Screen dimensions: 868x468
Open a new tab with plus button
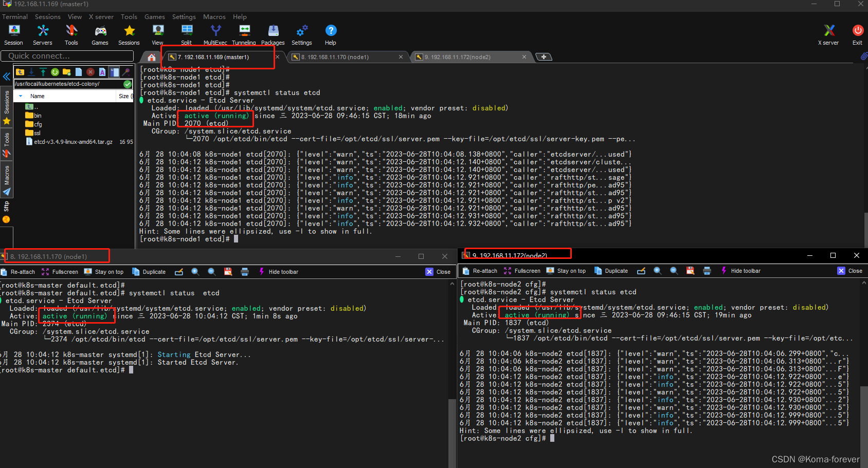pyautogui.click(x=544, y=57)
